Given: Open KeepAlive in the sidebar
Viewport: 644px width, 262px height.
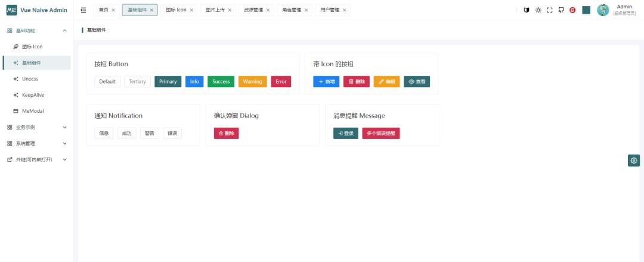Looking at the screenshot, I should [x=36, y=95].
